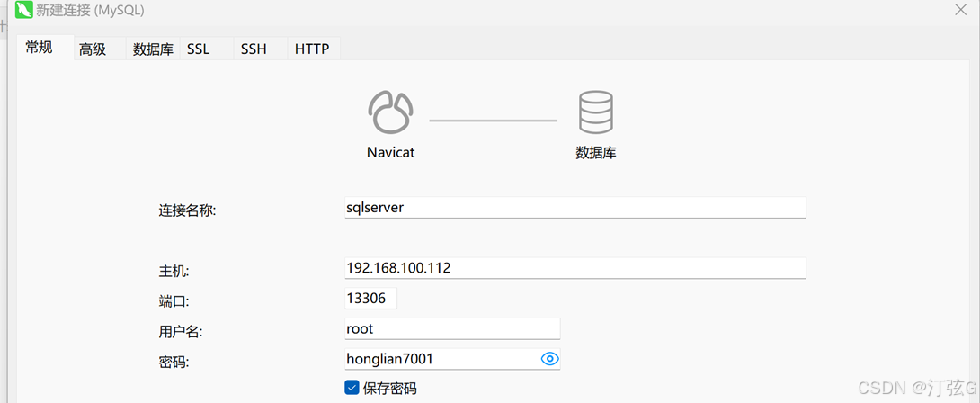Close the 新建连接 dialog window

click(960, 9)
